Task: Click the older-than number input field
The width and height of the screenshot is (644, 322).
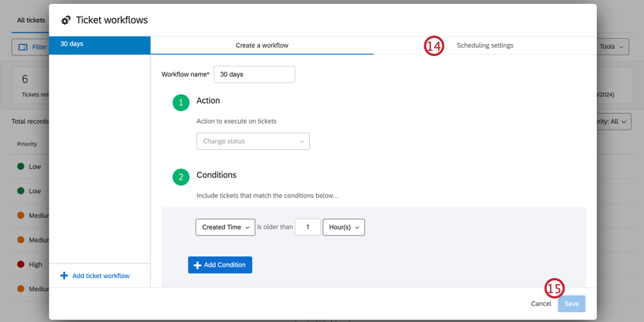Action: pos(307,227)
